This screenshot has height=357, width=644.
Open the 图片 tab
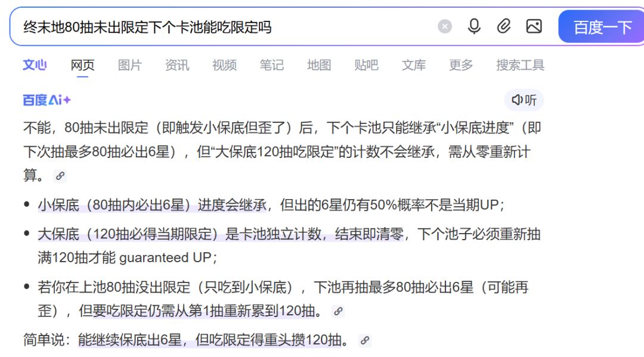click(x=130, y=65)
